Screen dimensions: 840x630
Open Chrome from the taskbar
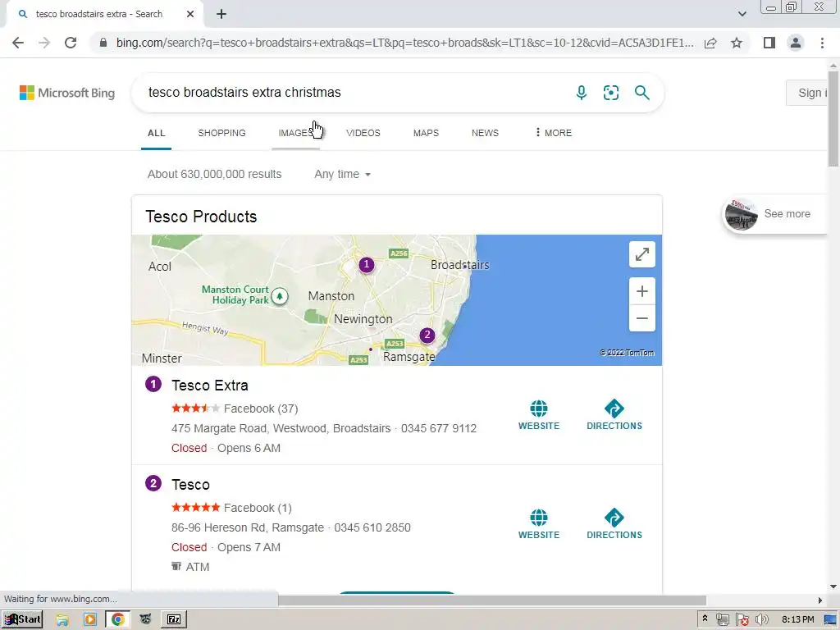[117, 619]
